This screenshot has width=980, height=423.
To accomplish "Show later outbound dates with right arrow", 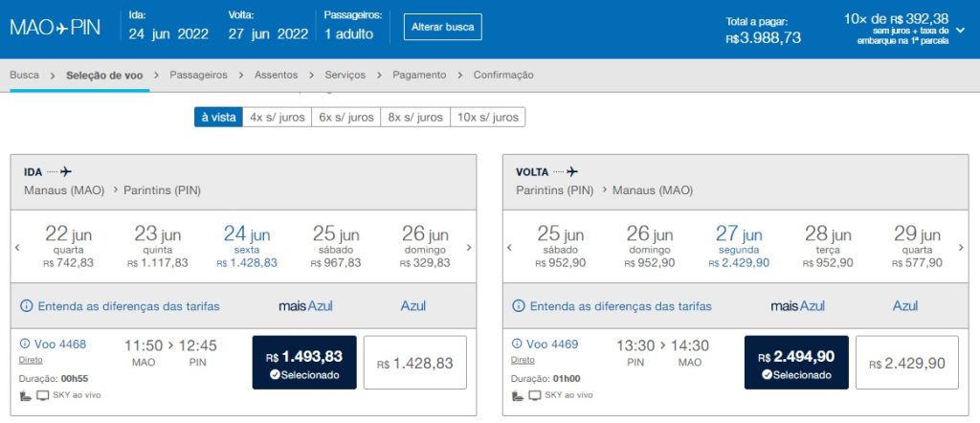I will click(x=469, y=248).
